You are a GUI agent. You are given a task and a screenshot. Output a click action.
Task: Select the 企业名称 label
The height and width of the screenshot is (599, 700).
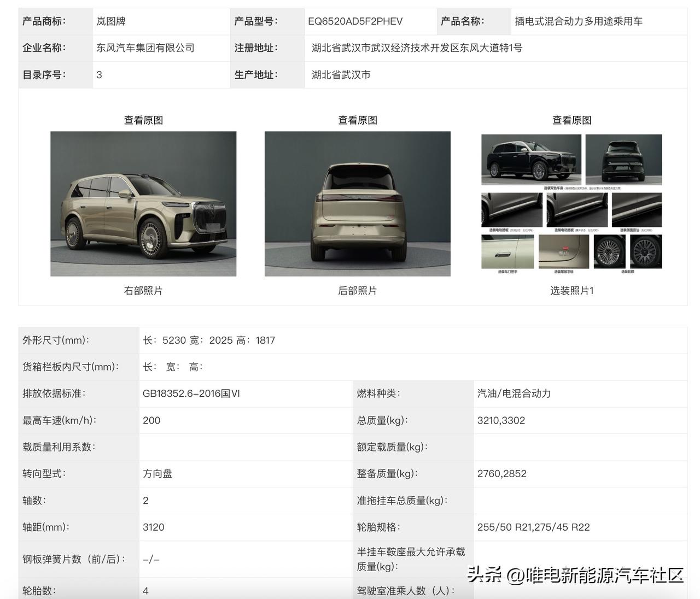[44, 48]
